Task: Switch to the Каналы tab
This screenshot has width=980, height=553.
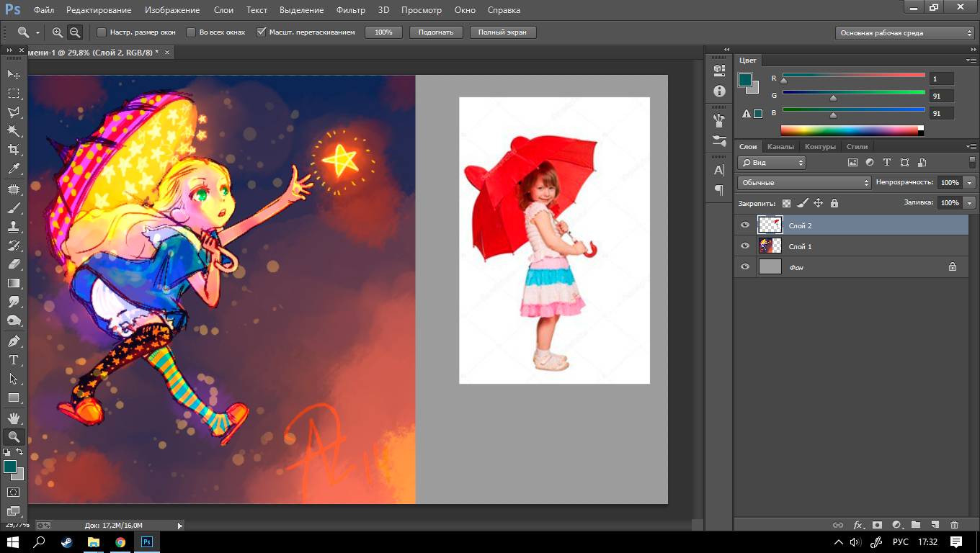Action: pyautogui.click(x=780, y=147)
